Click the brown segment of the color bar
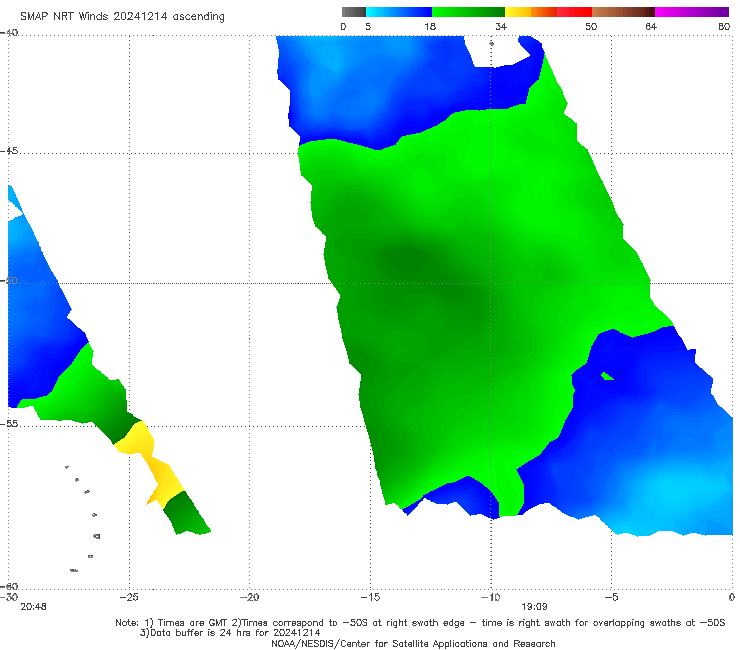The image size is (740, 650). click(x=623, y=12)
